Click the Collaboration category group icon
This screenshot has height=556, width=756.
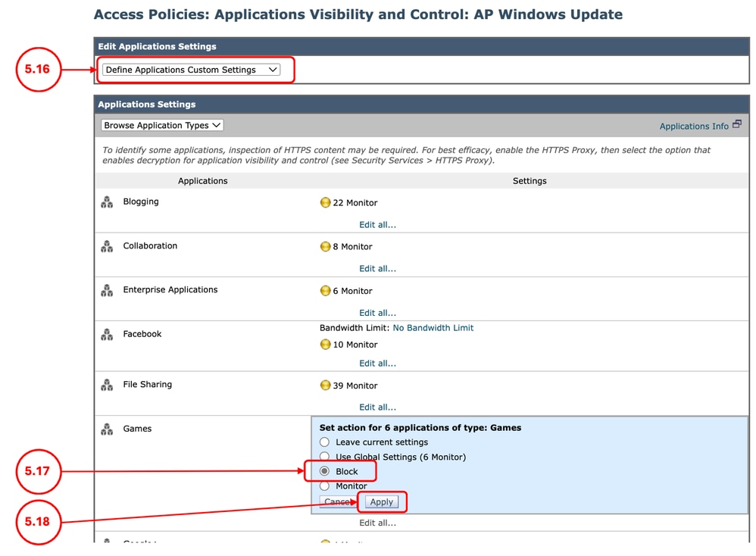106,245
